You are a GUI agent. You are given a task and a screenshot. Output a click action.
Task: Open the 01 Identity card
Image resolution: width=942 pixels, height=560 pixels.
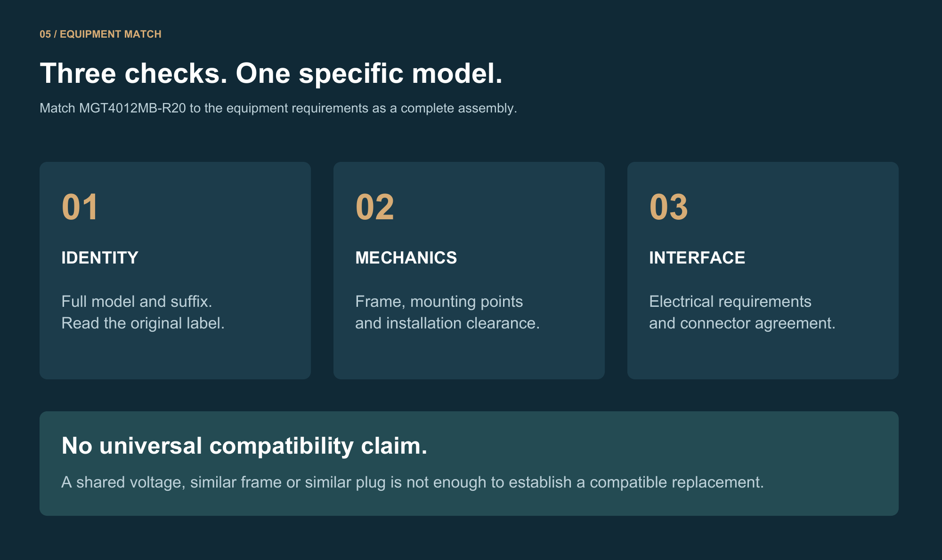[175, 271]
